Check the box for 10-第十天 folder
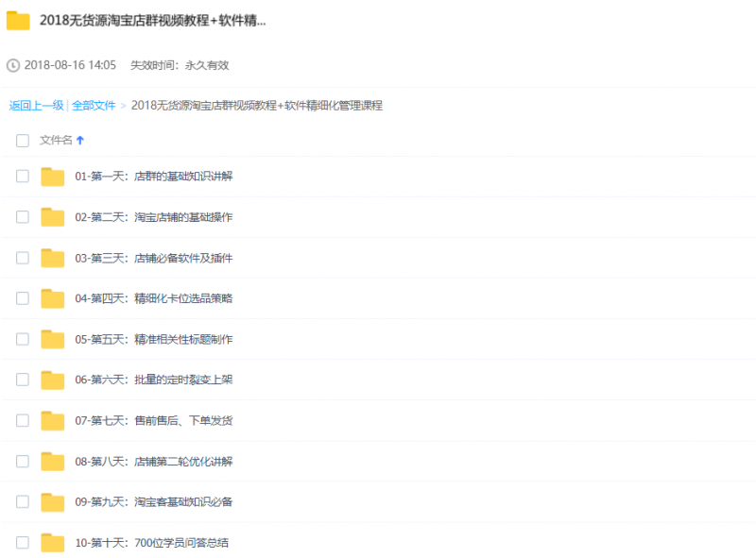Image resolution: width=756 pixels, height=558 pixels. click(x=23, y=543)
